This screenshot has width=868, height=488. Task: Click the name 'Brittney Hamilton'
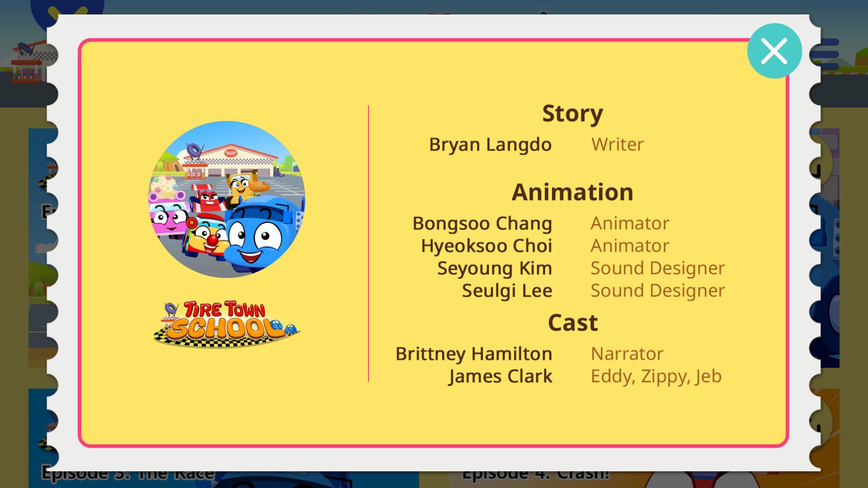pyautogui.click(x=474, y=354)
